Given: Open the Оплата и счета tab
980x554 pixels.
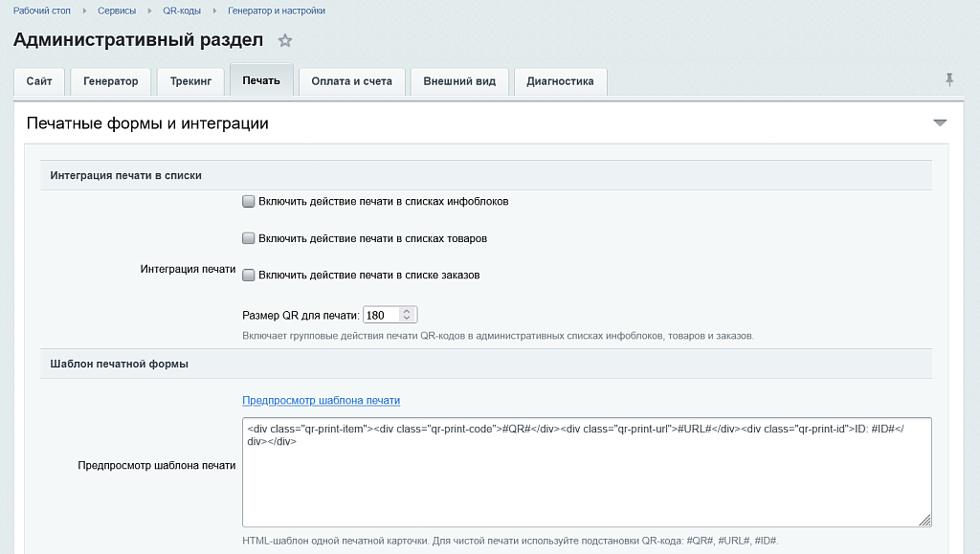Looking at the screenshot, I should (x=352, y=81).
